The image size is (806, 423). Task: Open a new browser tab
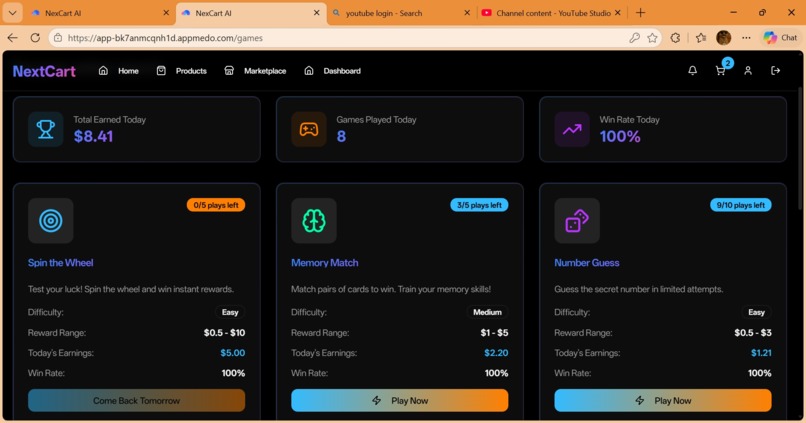[x=640, y=13]
